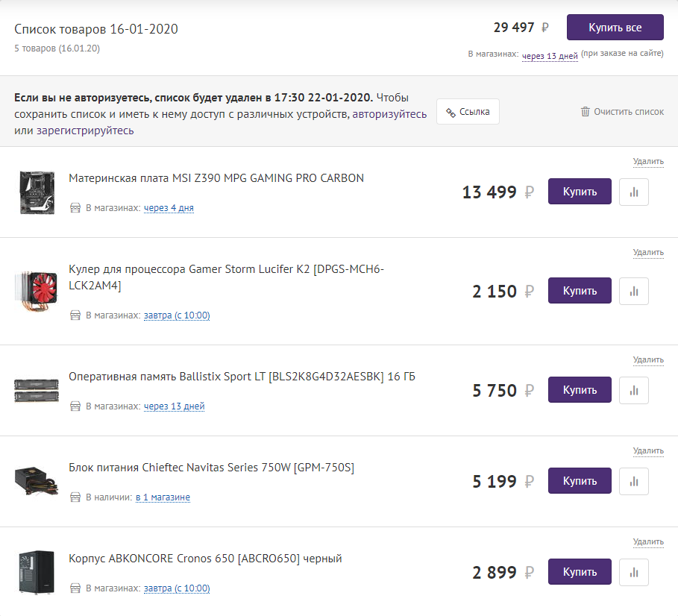The height and width of the screenshot is (616, 678).
Task: Show cooler pickup availability 'завтра (с 10:00)'
Action: 177,315
